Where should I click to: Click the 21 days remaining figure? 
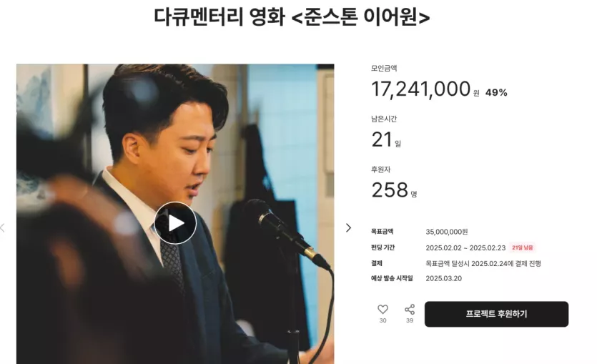click(382, 139)
